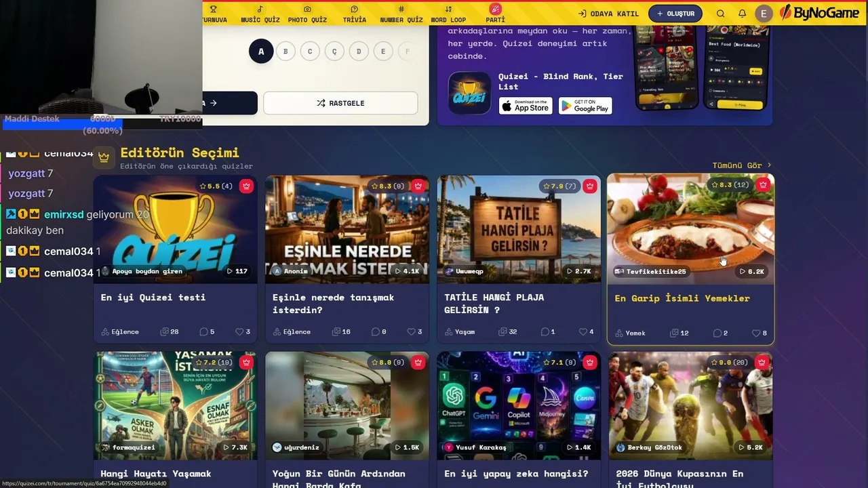Click the crown badge on yapay zeka card

pyautogui.click(x=590, y=362)
